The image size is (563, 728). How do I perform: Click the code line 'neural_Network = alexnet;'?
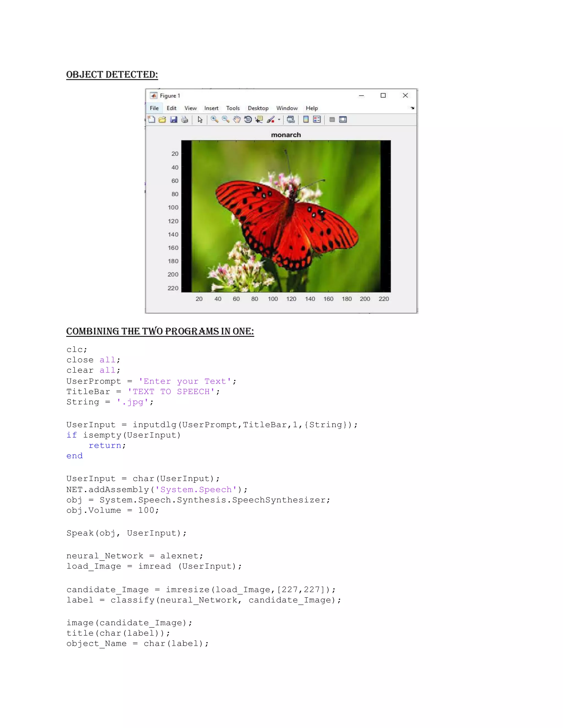135,556
